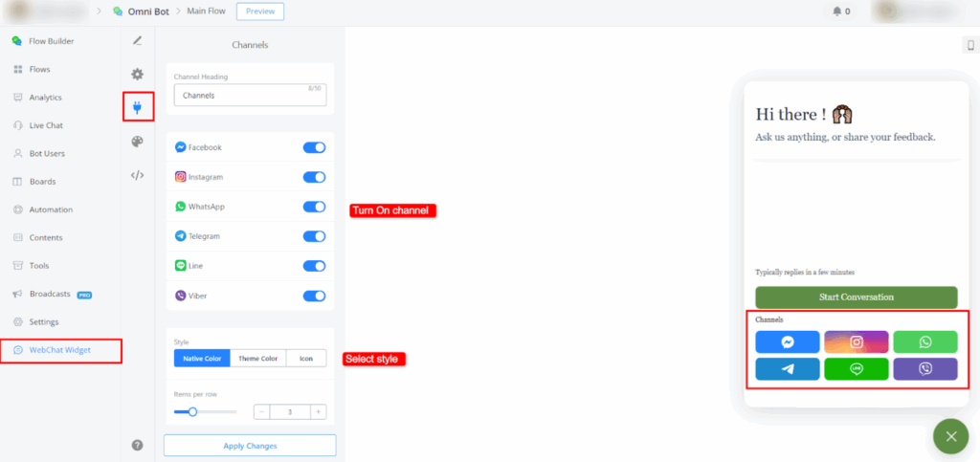The image size is (980, 462).
Task: Click the help question mark icon
Action: pyautogui.click(x=137, y=445)
